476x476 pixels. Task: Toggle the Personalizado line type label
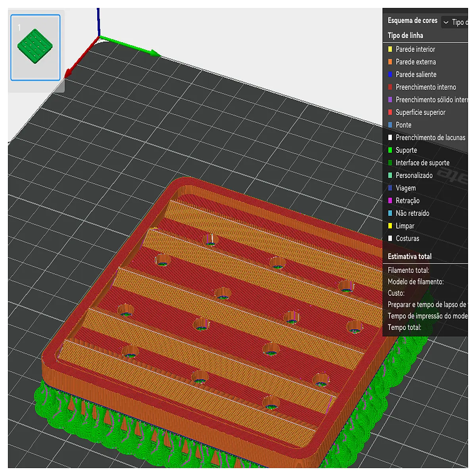414,175
